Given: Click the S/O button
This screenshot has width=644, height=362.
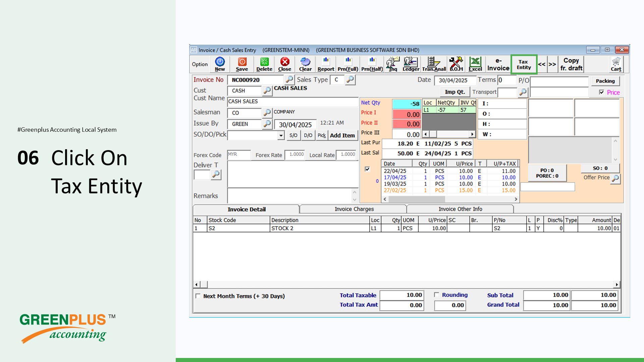Looking at the screenshot, I should click(x=293, y=135).
